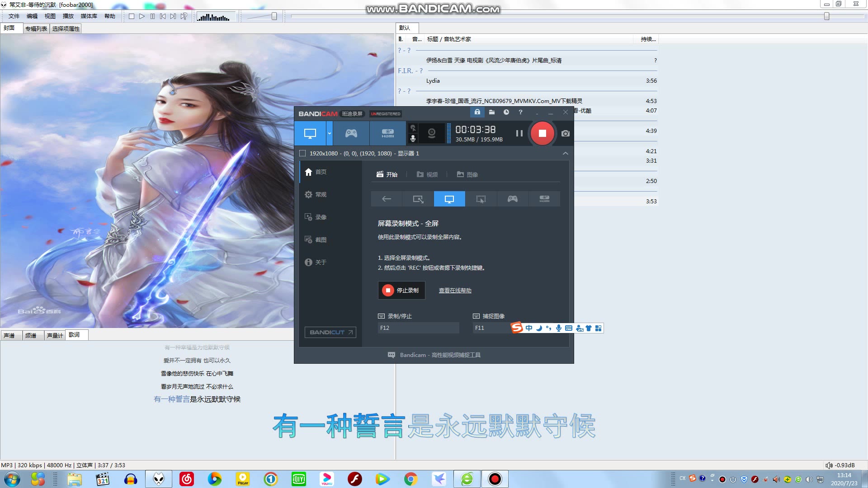
Task: Open the 编辑 menu
Action: (32, 16)
